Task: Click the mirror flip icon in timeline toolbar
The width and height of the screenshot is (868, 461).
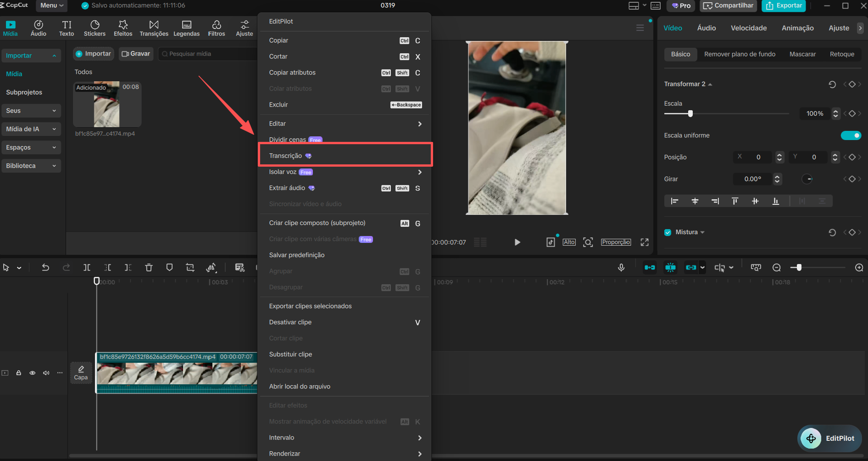Action: (x=211, y=267)
